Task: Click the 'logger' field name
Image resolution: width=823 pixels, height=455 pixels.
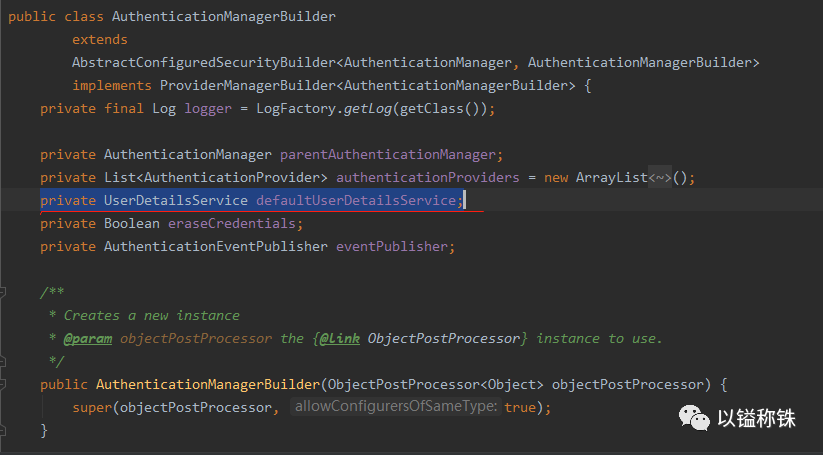Action: [x=208, y=109]
